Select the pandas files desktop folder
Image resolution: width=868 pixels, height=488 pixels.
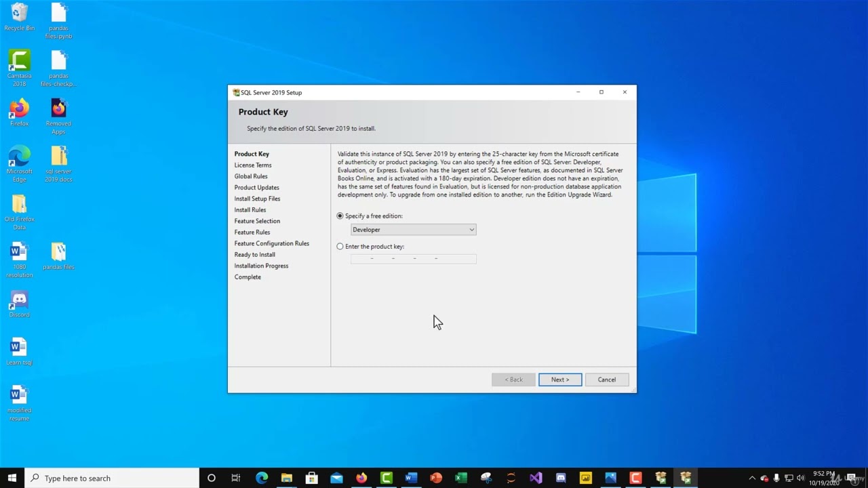(59, 256)
